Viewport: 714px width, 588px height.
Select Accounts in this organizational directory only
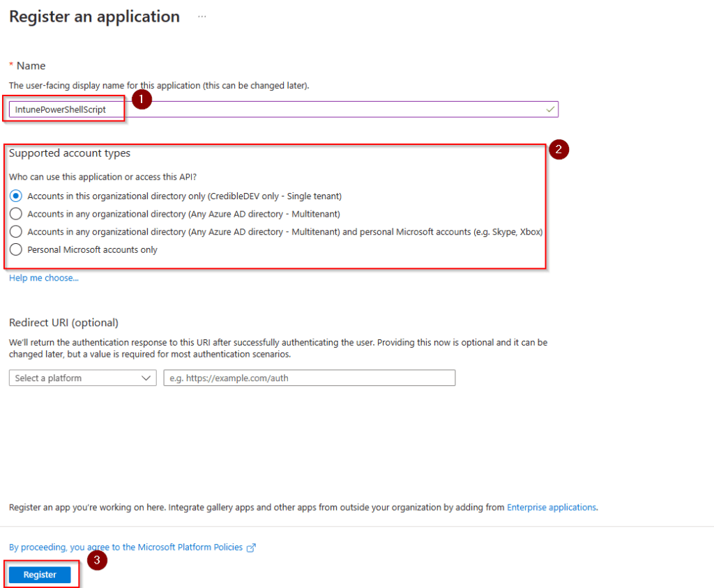point(16,196)
